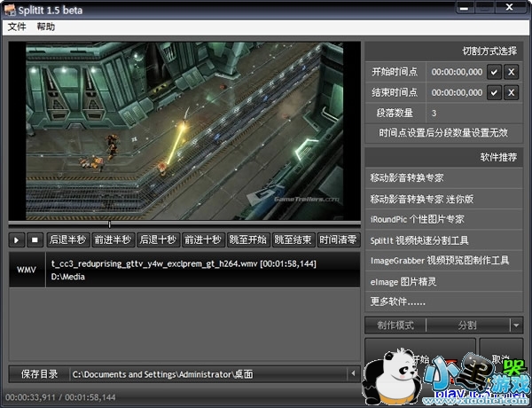The width and height of the screenshot is (532, 408).
Task: Open the 制作模式 dropdown arrow
Action: [516, 326]
